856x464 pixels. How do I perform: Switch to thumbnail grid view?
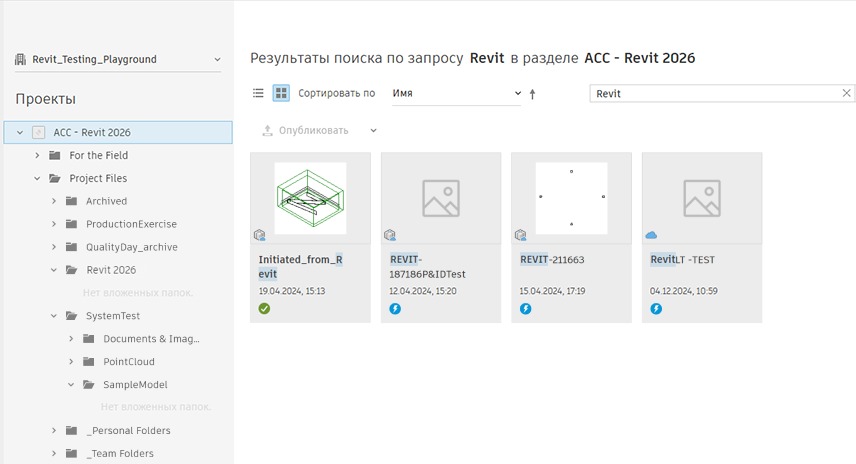click(x=281, y=93)
